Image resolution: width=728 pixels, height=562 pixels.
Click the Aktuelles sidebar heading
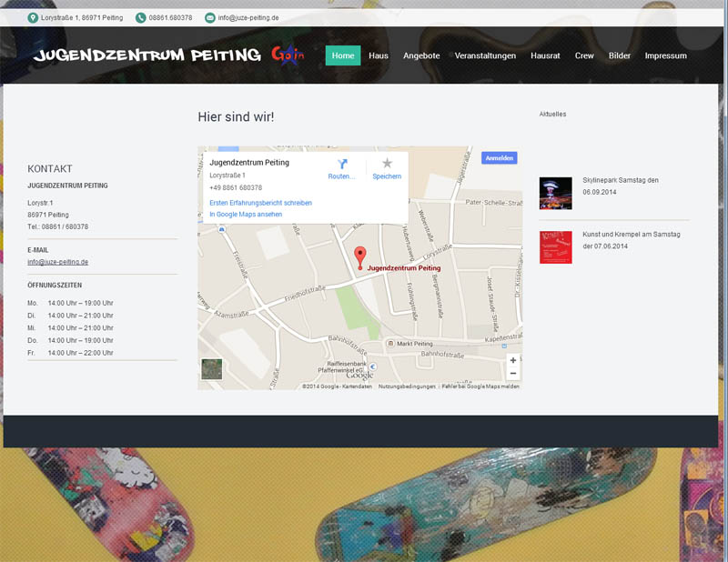pos(552,115)
